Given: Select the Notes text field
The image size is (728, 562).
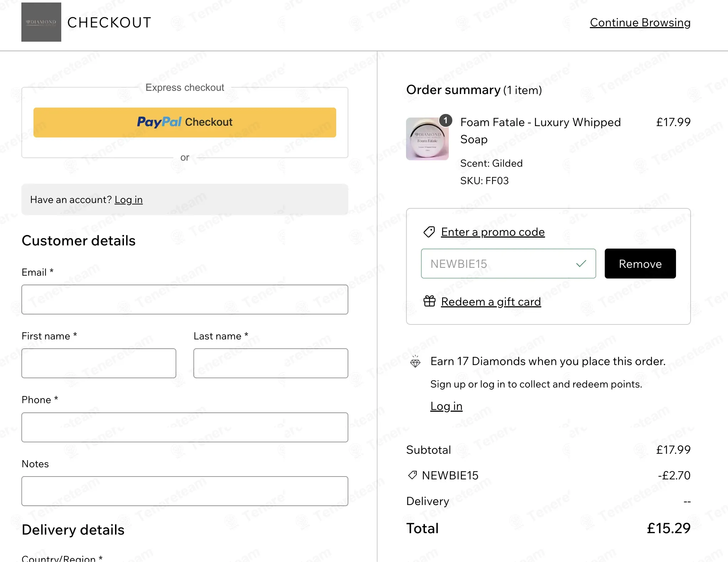Looking at the screenshot, I should (185, 491).
